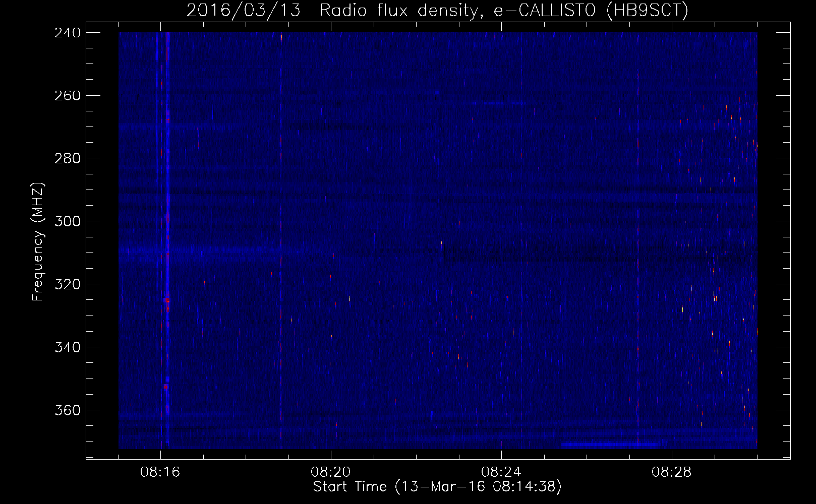Click the 360 frequency tick label
This screenshot has width=816, height=504.
(x=67, y=410)
